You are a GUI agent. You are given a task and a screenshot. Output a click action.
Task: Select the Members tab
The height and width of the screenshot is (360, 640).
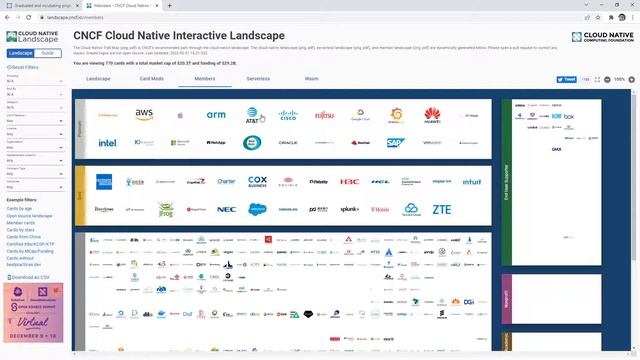[x=205, y=78]
